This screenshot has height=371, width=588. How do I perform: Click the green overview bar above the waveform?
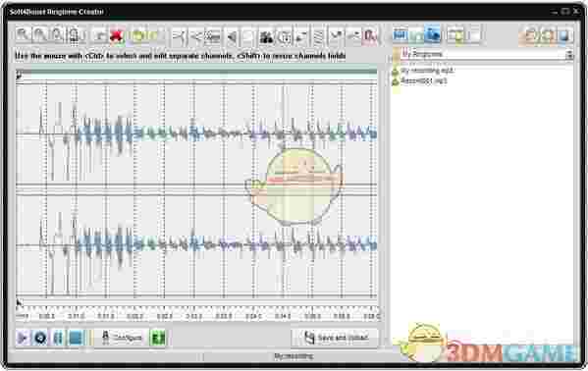tap(196, 72)
